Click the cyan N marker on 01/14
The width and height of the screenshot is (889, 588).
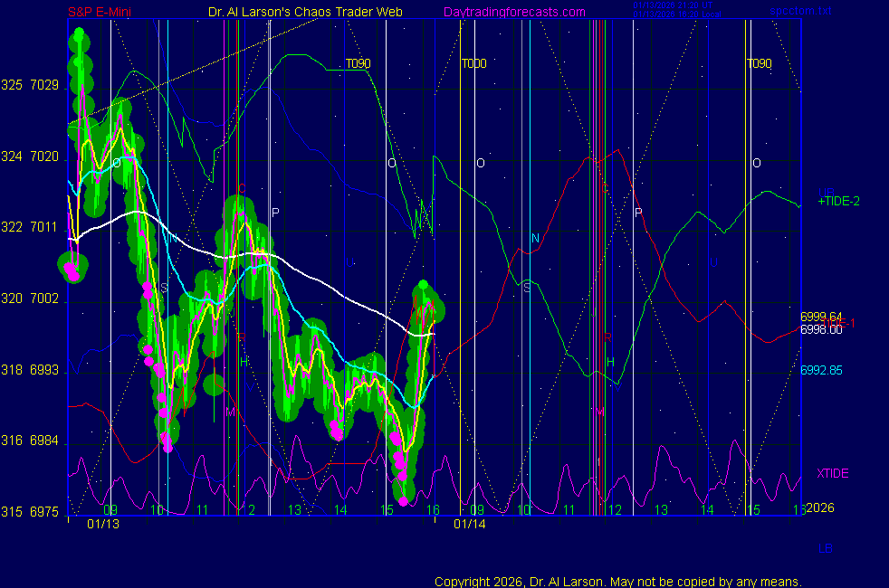(x=535, y=238)
